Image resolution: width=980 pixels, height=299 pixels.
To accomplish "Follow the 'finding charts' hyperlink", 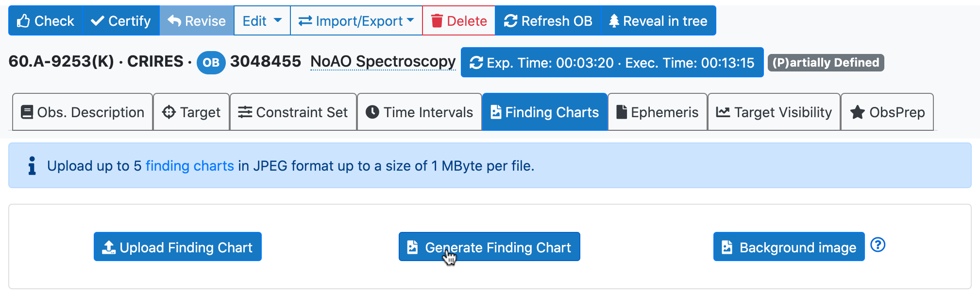I will pyautogui.click(x=189, y=166).
